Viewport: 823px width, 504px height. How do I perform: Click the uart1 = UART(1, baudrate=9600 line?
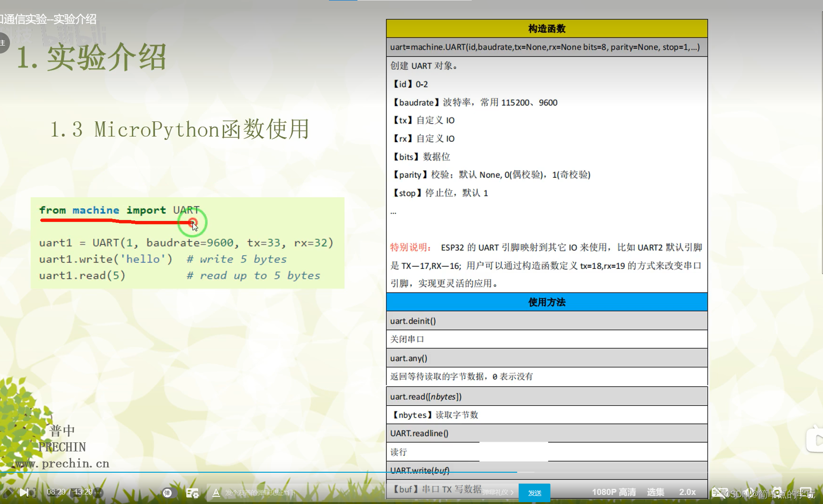[x=186, y=243]
